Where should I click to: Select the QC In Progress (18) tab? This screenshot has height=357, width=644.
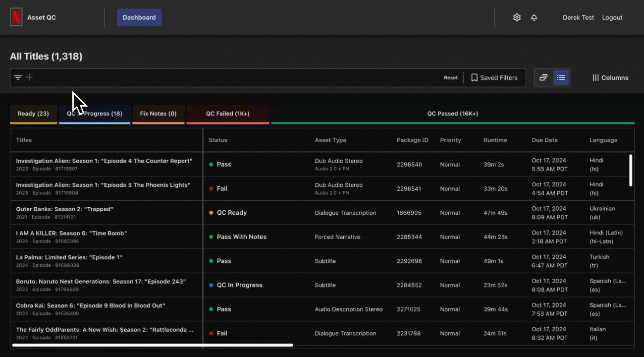(x=95, y=114)
